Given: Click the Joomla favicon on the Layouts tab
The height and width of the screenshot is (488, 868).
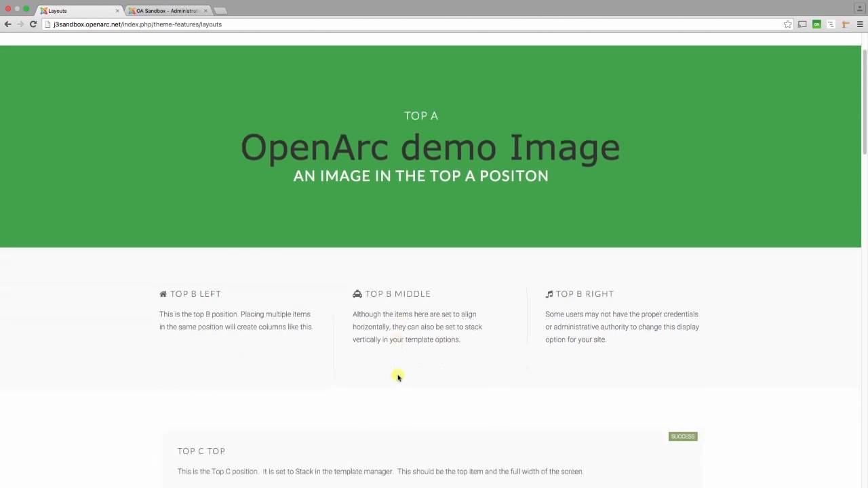Looking at the screenshot, I should pos(43,11).
